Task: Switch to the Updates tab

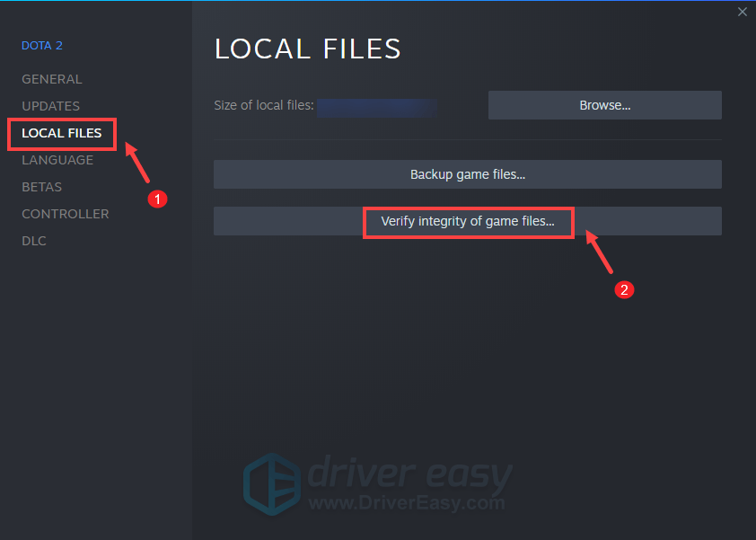Action: [x=50, y=106]
